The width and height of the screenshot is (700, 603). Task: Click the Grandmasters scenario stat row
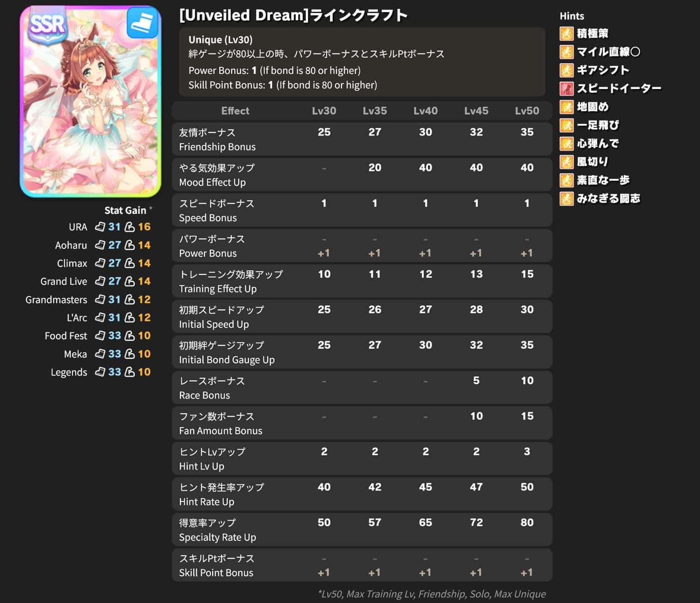88,300
